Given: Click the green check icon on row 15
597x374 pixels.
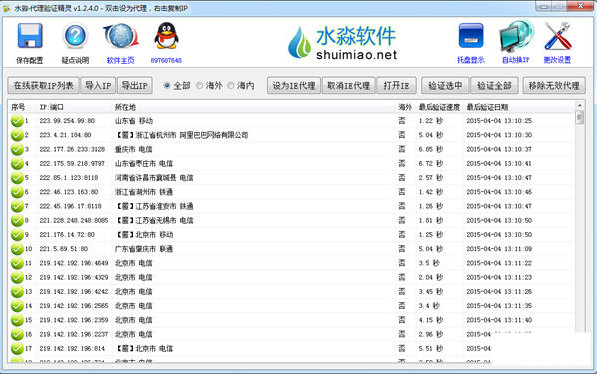Looking at the screenshot, I should point(17,320).
